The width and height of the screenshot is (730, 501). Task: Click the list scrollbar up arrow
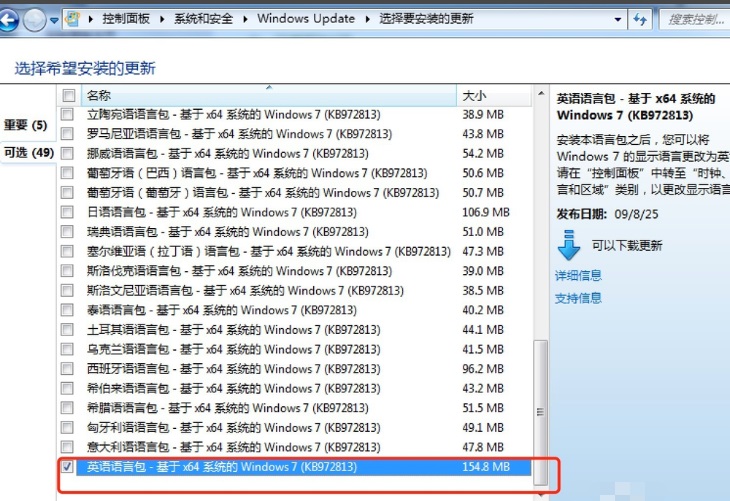(x=541, y=95)
